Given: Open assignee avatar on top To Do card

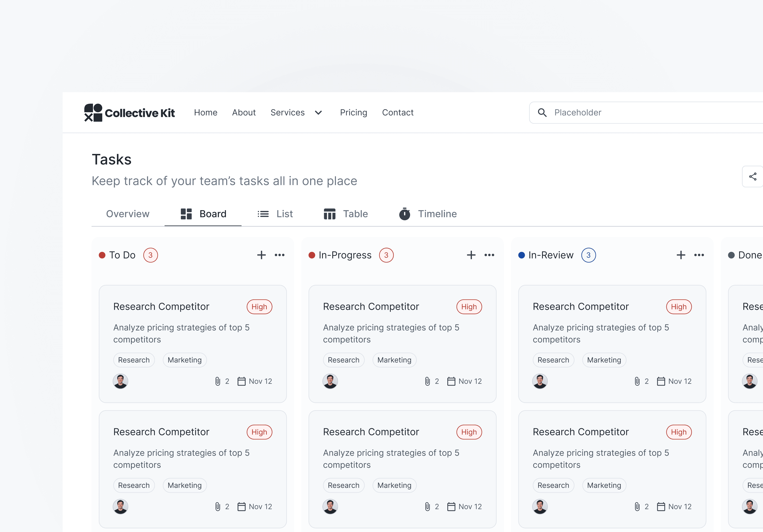Looking at the screenshot, I should (x=121, y=381).
